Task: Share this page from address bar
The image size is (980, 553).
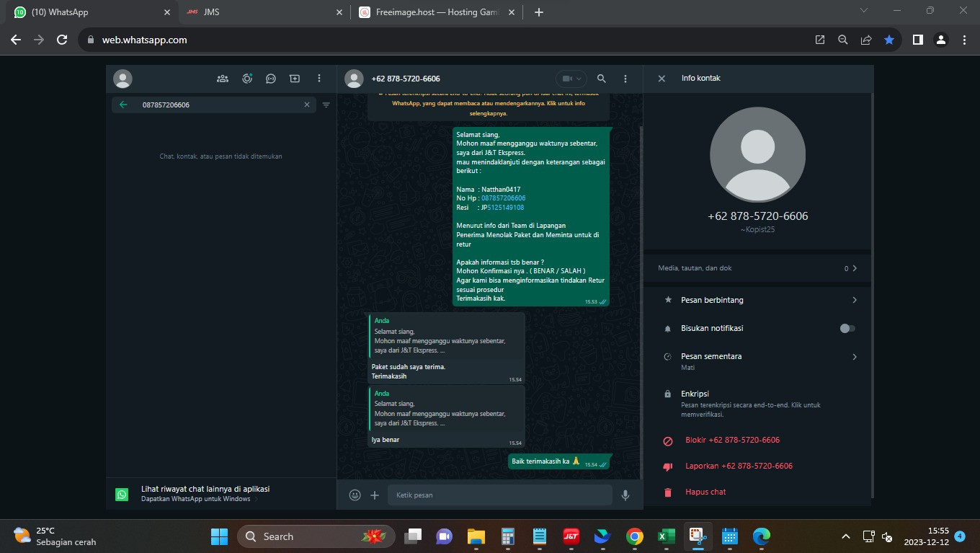Action: (x=866, y=40)
